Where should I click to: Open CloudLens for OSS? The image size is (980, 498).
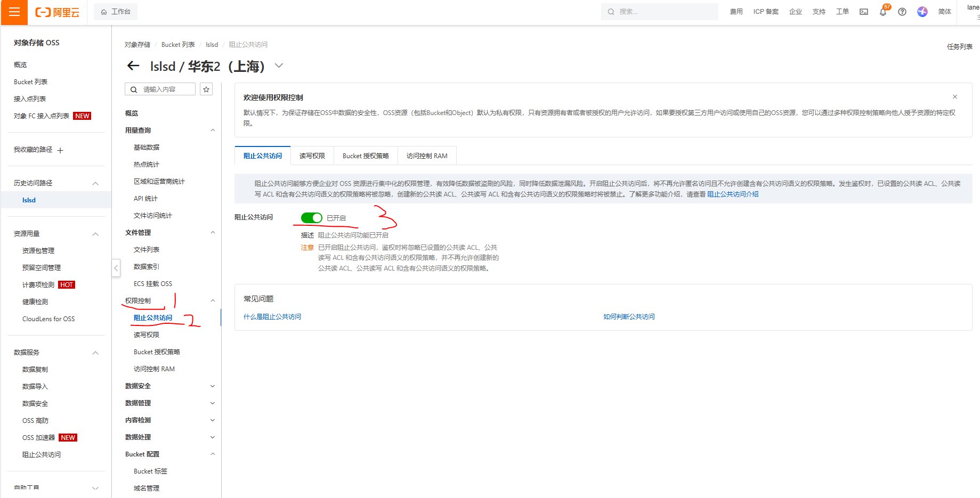click(x=48, y=319)
